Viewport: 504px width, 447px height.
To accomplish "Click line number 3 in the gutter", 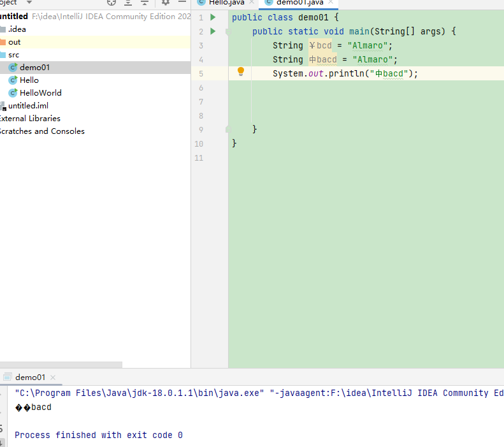I will pos(201,46).
